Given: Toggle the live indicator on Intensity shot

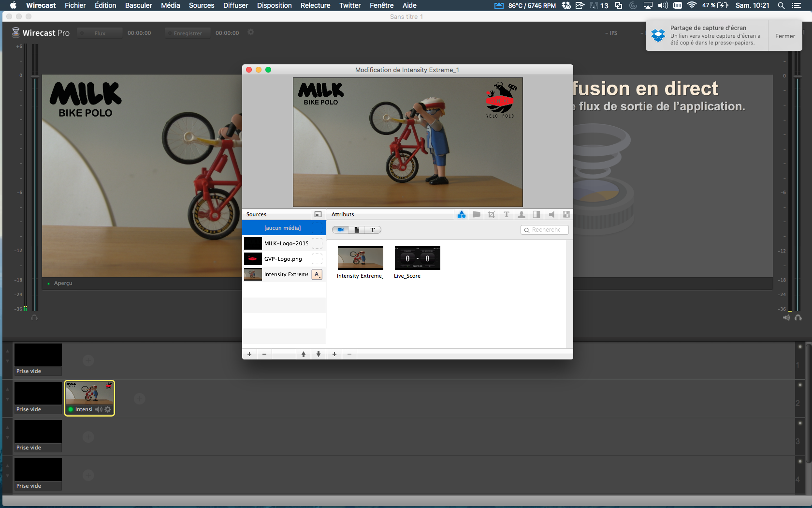Looking at the screenshot, I should [x=71, y=409].
